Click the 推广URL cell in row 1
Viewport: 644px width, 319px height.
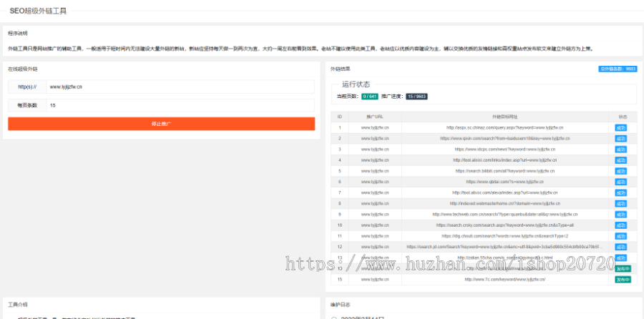[375, 128]
